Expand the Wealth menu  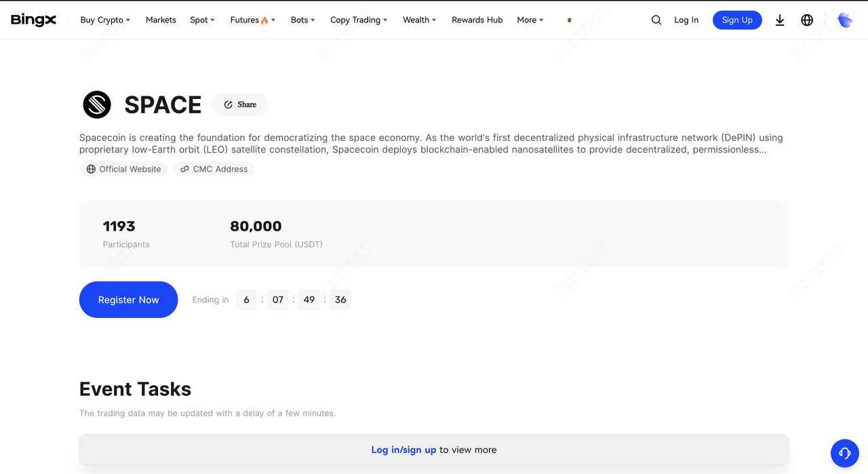[x=419, y=20]
